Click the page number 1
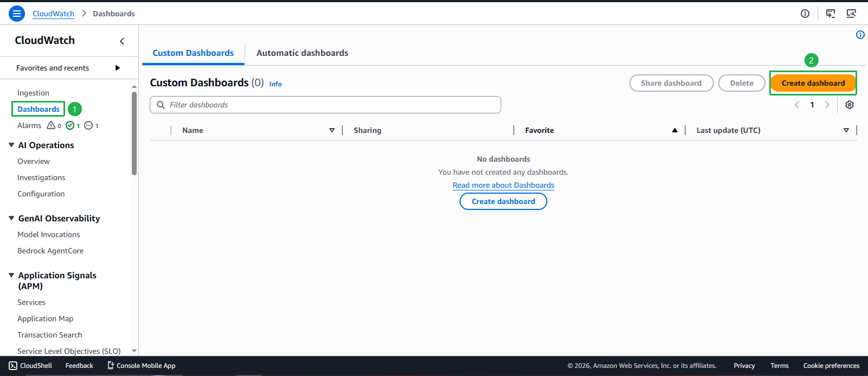Image resolution: width=868 pixels, height=376 pixels. [812, 105]
